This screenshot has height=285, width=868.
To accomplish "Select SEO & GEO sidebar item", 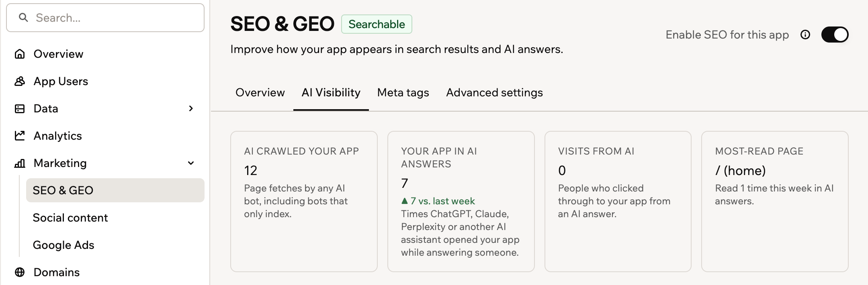I will (x=115, y=190).
